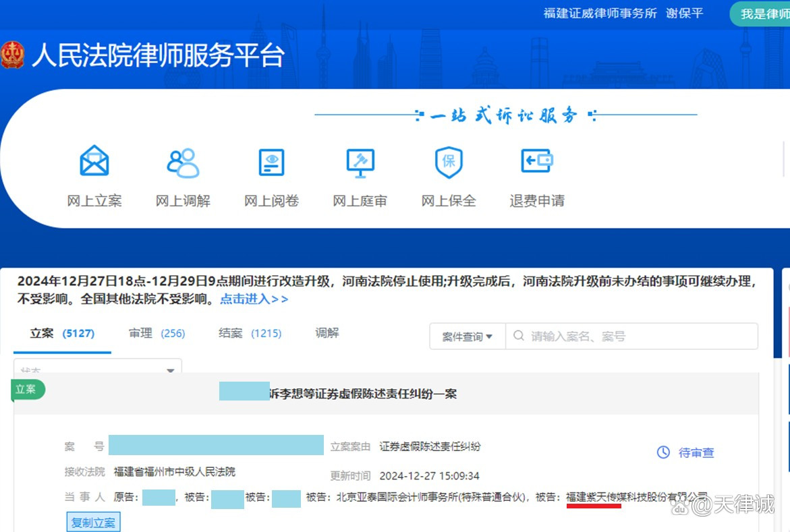Expand the 案件查询 dropdown
Viewport: 790px width, 532px height.
click(x=468, y=336)
